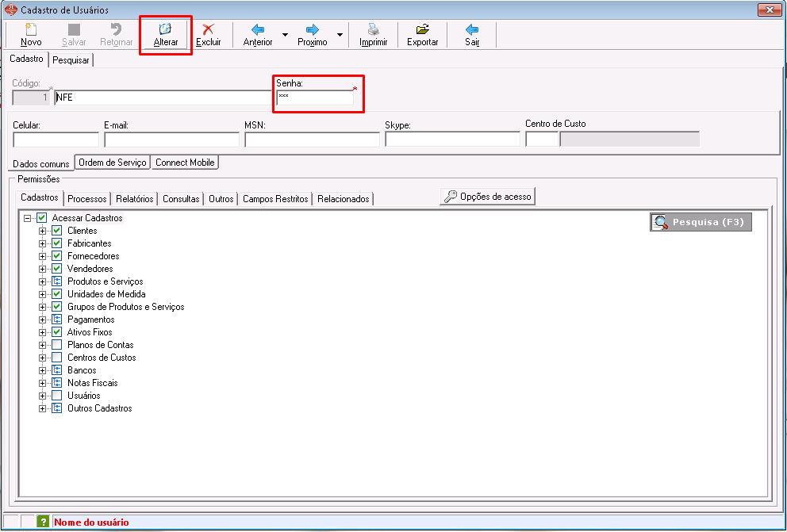The width and height of the screenshot is (787, 532).
Task: Select the Dados comuns tab
Action: [41, 163]
